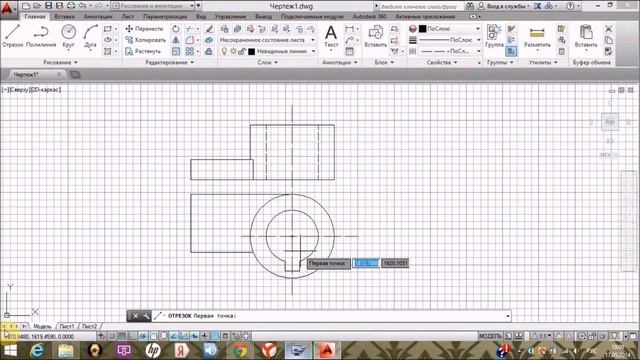Screen dimensions: 640x360
Task: Click the Разметить (Measure) utility
Action: 537,36
